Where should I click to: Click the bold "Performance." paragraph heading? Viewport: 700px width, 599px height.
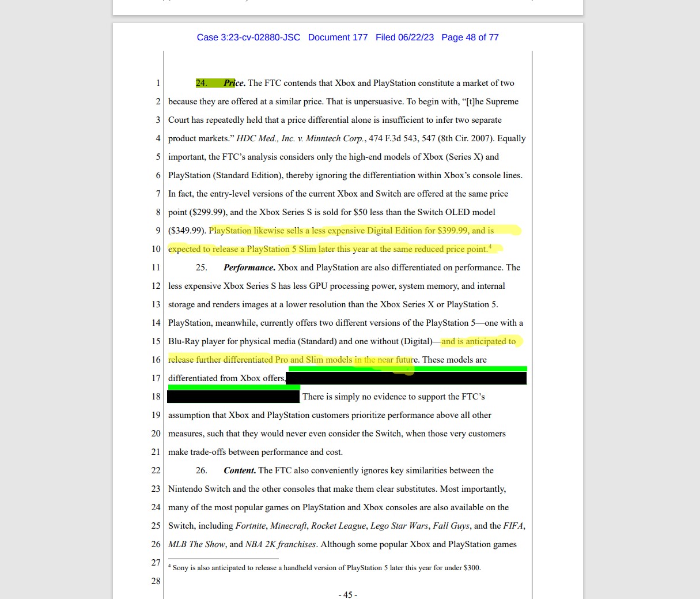tap(249, 268)
